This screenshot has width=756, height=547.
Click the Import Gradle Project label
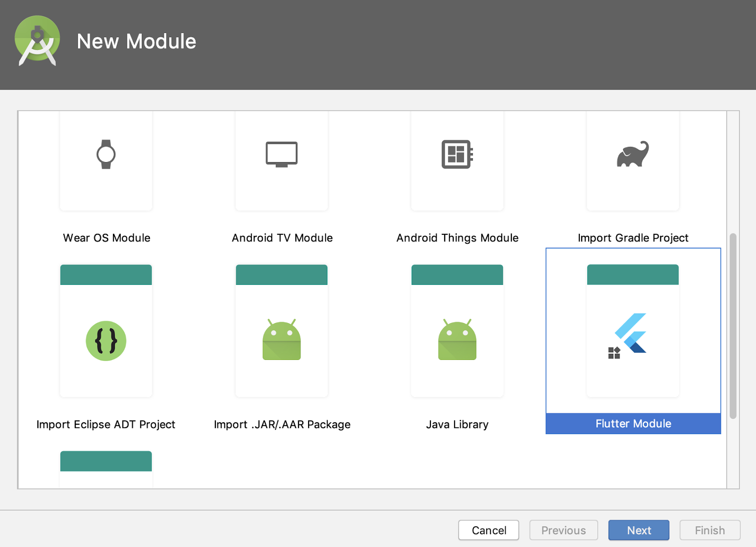(633, 238)
